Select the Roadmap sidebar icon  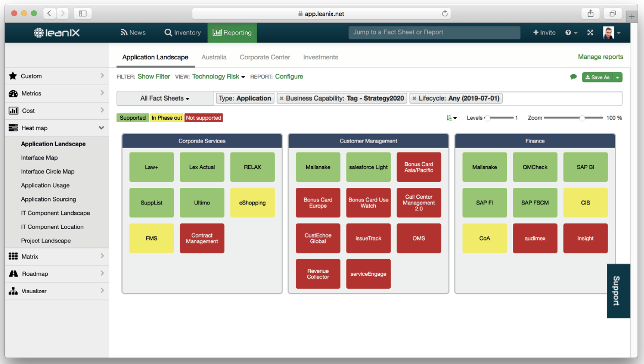[x=13, y=274]
